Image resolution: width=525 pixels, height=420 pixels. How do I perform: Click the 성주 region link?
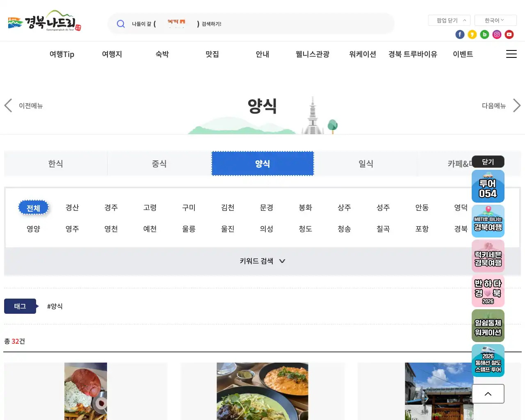[x=383, y=208]
